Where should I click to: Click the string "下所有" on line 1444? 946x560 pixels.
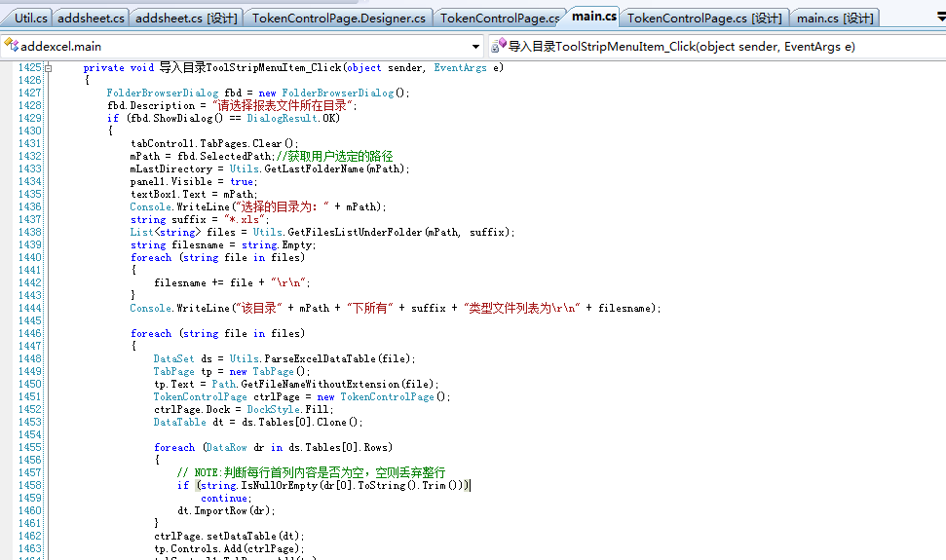click(370, 308)
